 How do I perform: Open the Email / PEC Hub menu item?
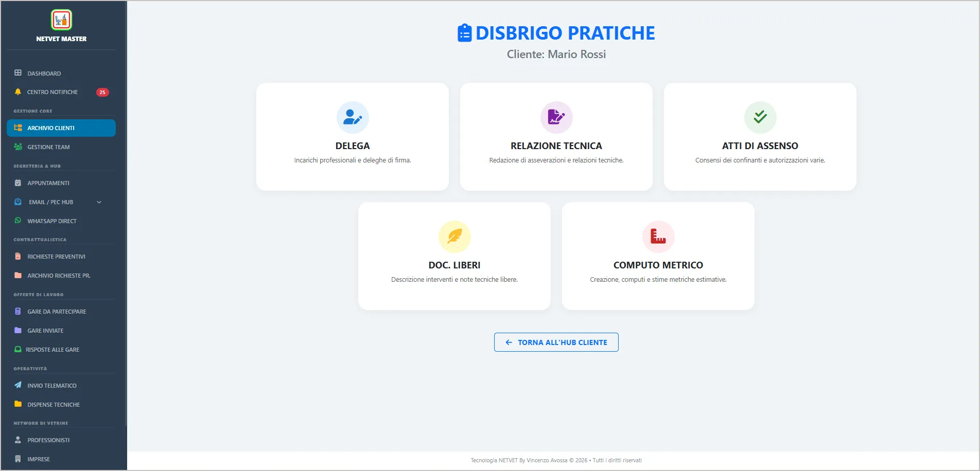pyautogui.click(x=61, y=202)
